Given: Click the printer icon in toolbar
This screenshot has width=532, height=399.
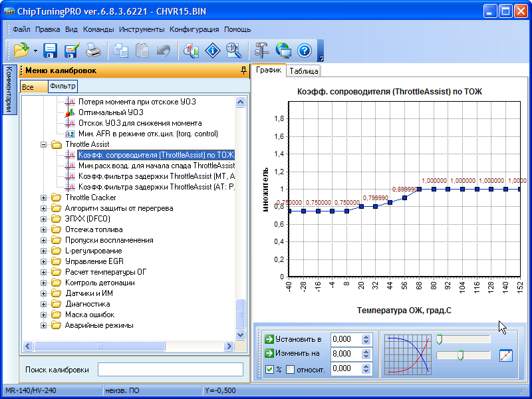Looking at the screenshot, I should point(93,51).
